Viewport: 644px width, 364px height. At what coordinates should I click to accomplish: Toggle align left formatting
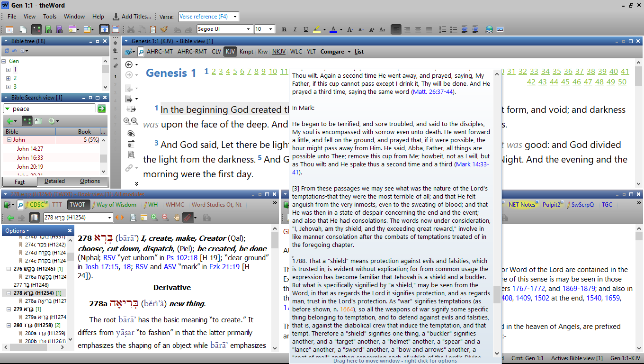click(396, 29)
